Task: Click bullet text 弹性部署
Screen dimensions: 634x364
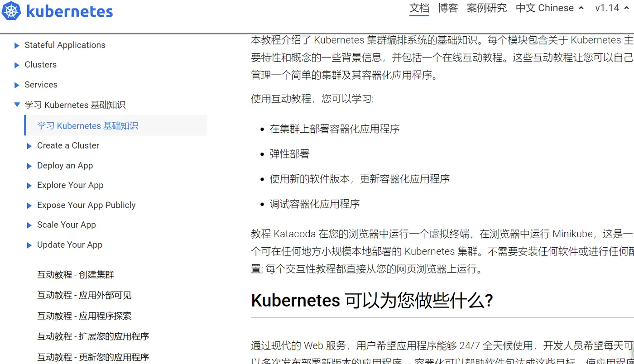Action: [289, 153]
